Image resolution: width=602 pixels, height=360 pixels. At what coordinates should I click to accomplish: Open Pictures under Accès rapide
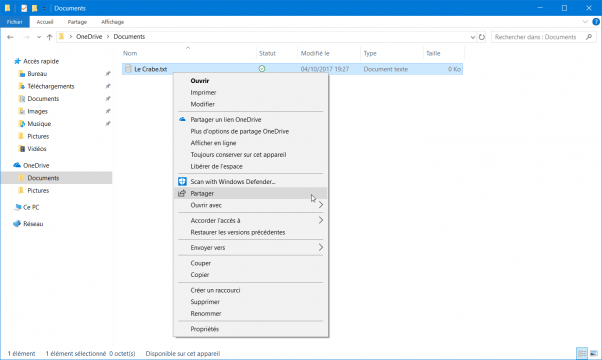click(38, 136)
